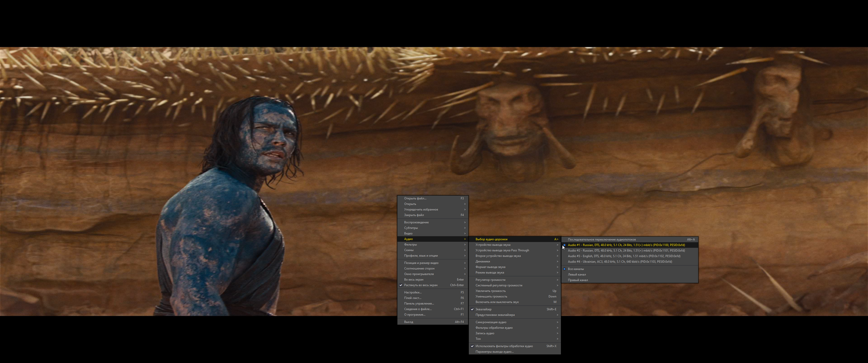Click 'Увеличить громкость' entry
The image size is (868, 363).
pyautogui.click(x=515, y=291)
